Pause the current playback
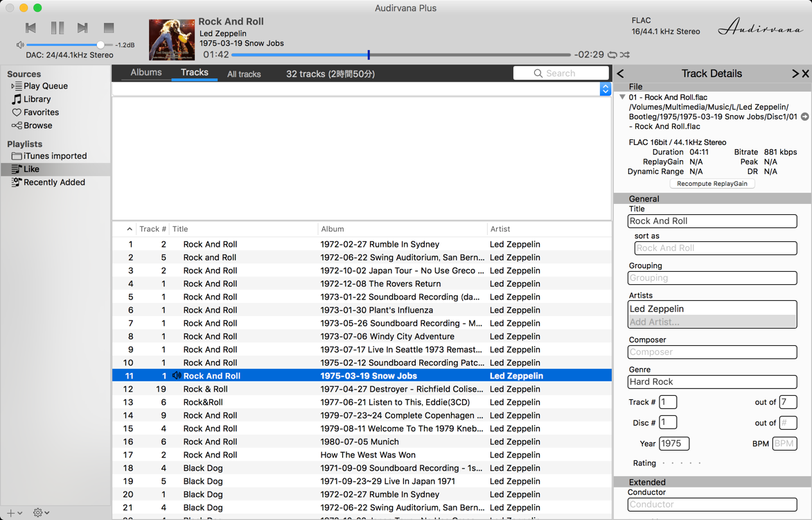Image resolution: width=812 pixels, height=520 pixels. (x=57, y=28)
